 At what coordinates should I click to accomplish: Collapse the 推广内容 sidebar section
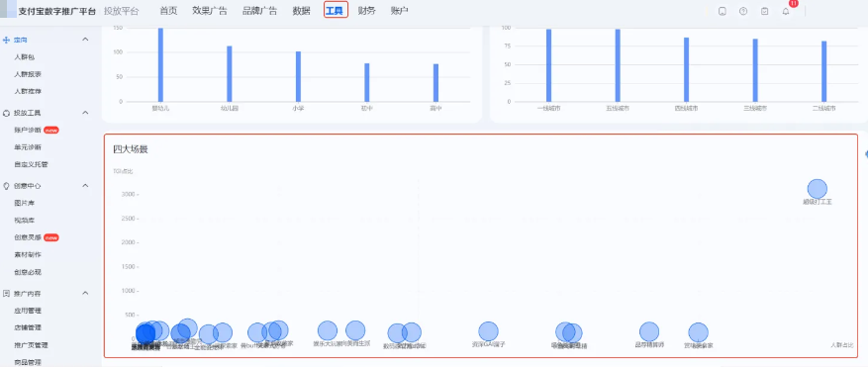(85, 293)
